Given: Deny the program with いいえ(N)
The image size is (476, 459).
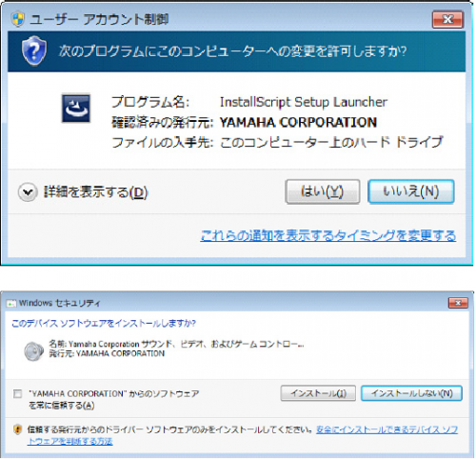Looking at the screenshot, I should tap(411, 191).
